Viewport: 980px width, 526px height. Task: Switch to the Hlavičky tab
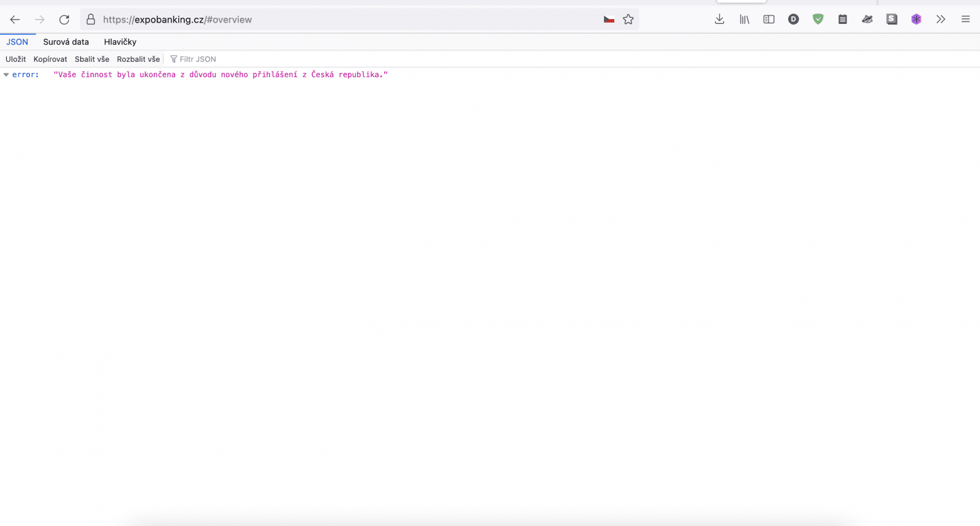(x=120, y=42)
